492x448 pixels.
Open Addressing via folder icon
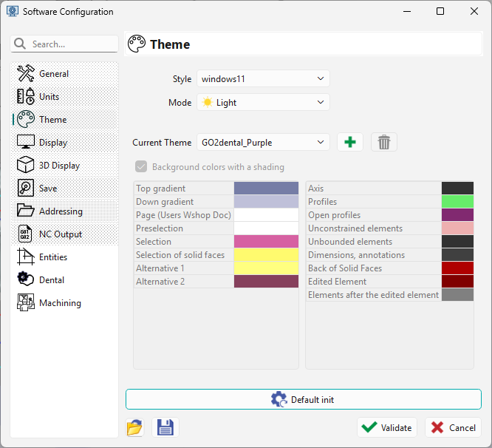[x=25, y=211]
